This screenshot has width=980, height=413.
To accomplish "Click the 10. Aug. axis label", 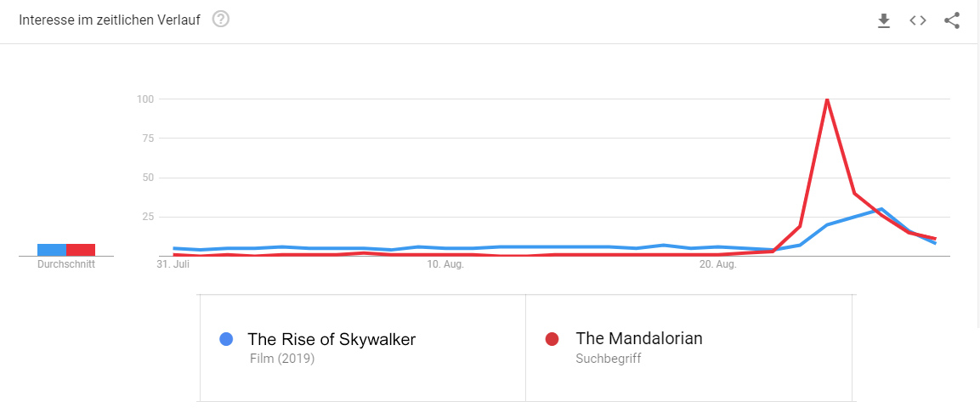I will 445,265.
